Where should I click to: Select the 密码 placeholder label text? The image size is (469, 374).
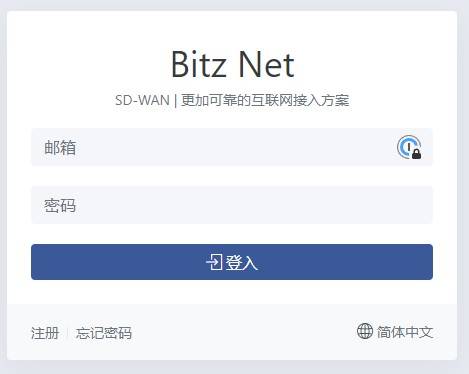coord(60,205)
